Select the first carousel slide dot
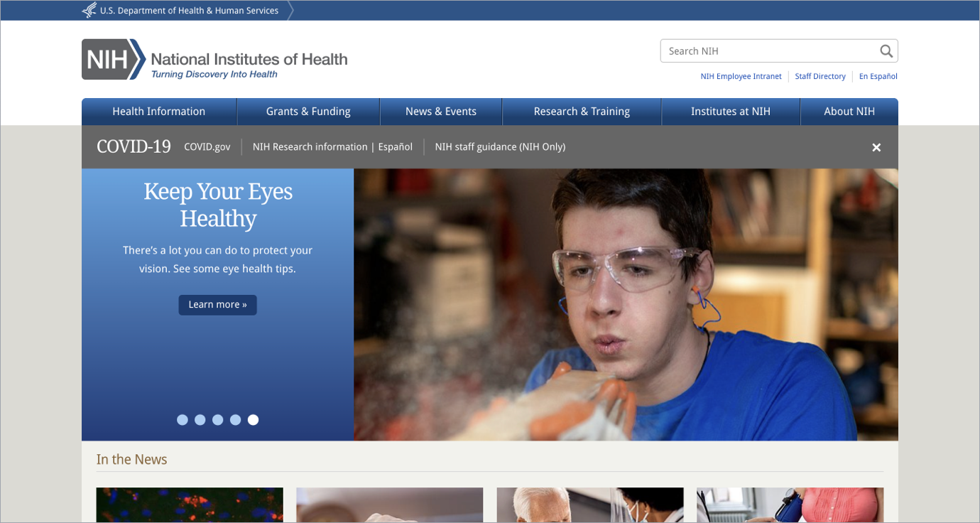The width and height of the screenshot is (980, 523). point(183,420)
